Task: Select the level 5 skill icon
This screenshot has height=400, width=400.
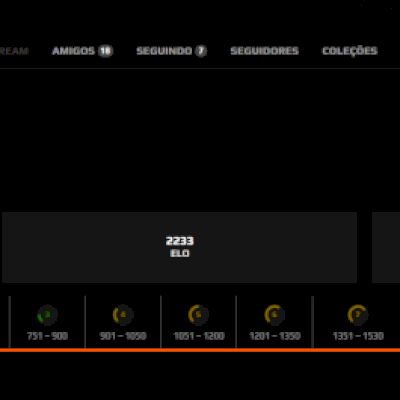Action: [x=199, y=315]
